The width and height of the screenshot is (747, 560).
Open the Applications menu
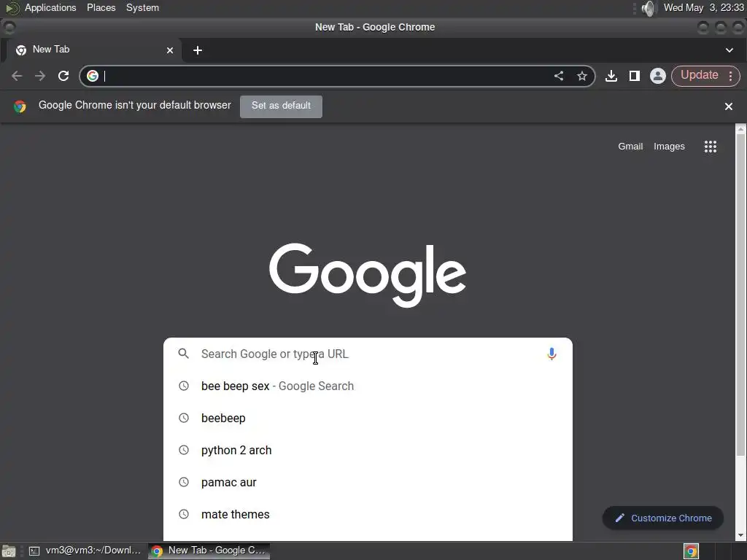pyautogui.click(x=50, y=7)
